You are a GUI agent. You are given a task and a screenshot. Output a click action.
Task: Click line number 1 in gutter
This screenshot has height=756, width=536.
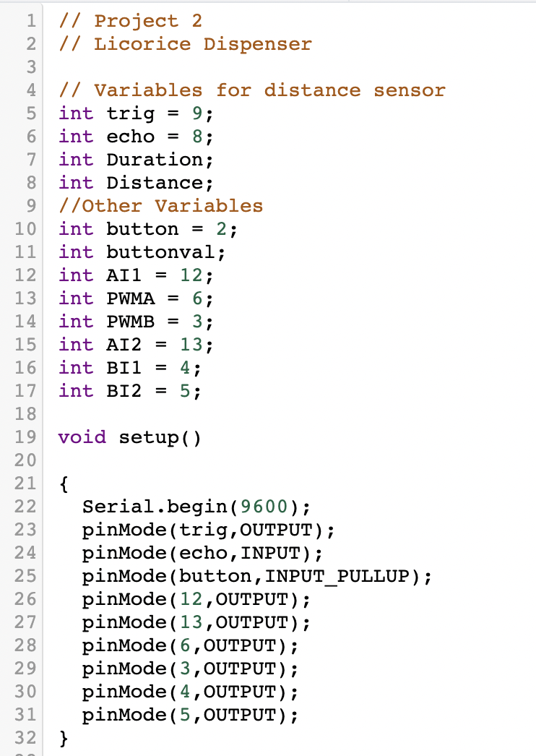(31, 21)
